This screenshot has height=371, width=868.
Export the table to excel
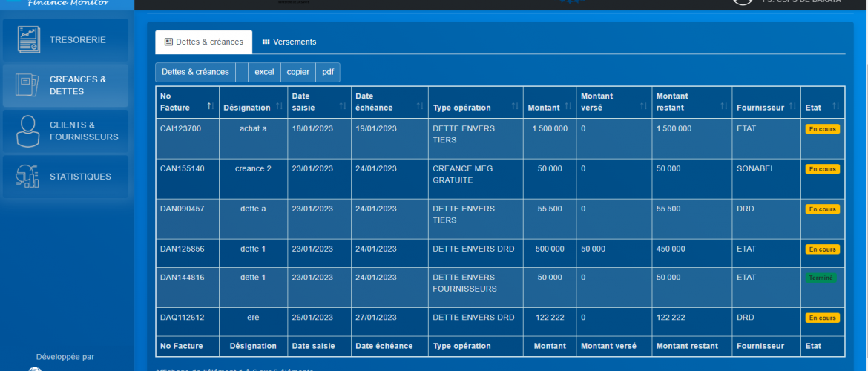tap(264, 72)
